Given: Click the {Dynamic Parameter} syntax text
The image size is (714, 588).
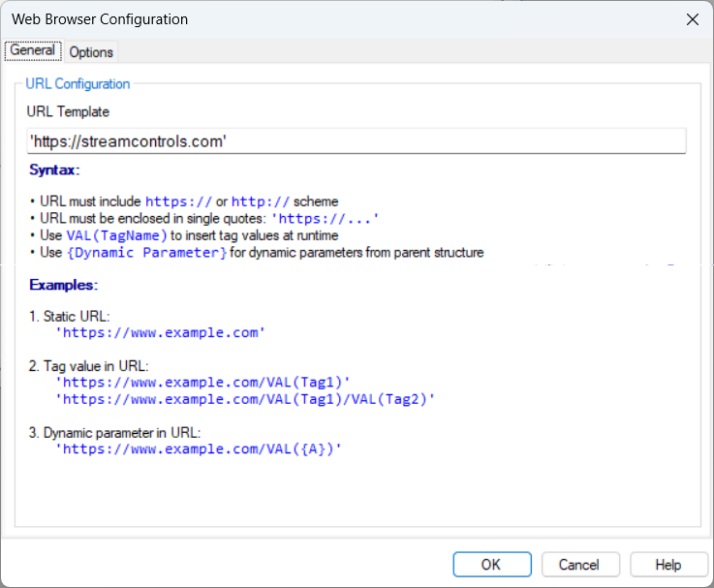Looking at the screenshot, I should click(146, 254).
